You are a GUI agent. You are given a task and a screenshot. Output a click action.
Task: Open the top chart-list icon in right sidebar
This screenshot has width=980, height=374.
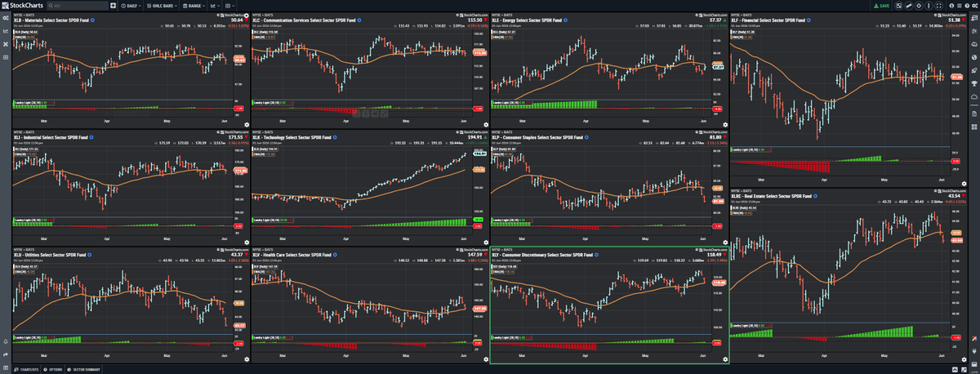point(973,17)
